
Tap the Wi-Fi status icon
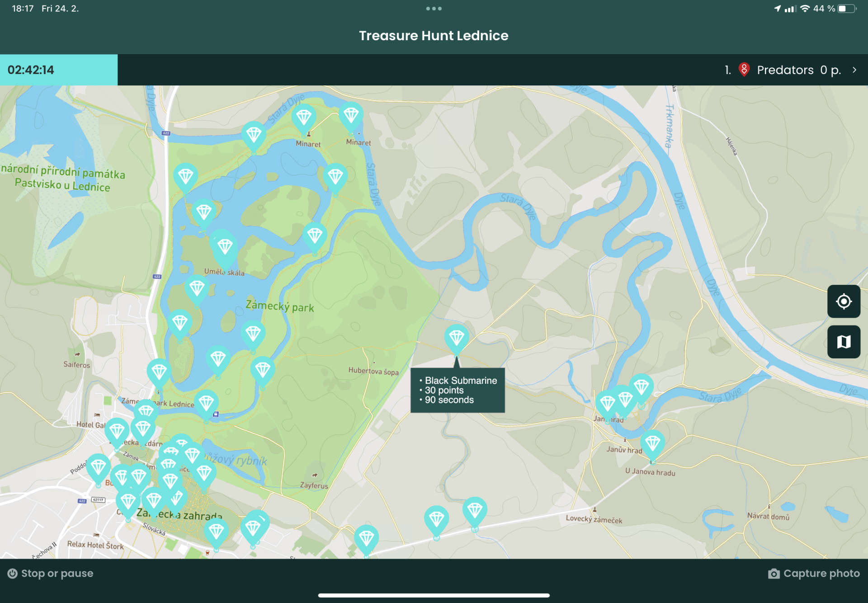pyautogui.click(x=805, y=9)
